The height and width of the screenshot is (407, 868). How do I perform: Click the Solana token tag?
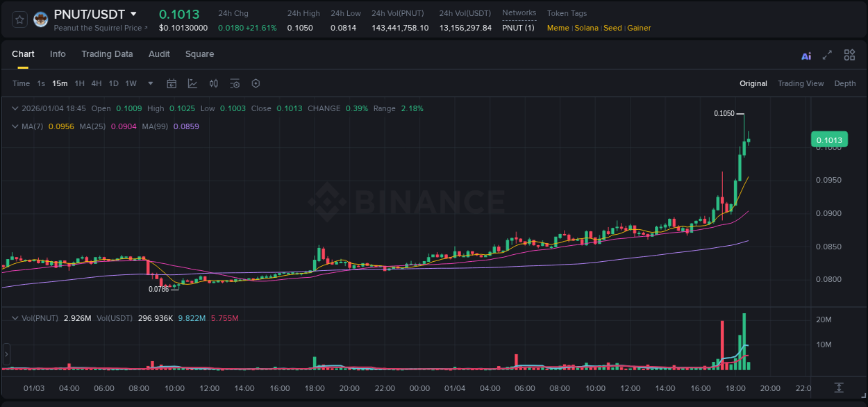[586, 28]
